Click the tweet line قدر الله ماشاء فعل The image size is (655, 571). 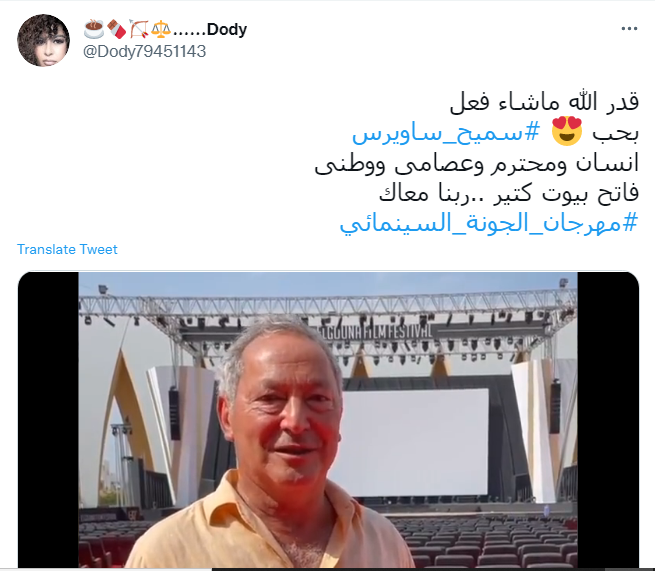pos(544,103)
